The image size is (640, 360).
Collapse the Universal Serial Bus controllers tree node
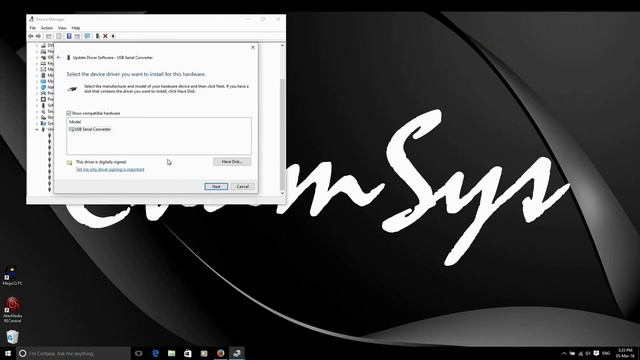pyautogui.click(x=37, y=129)
